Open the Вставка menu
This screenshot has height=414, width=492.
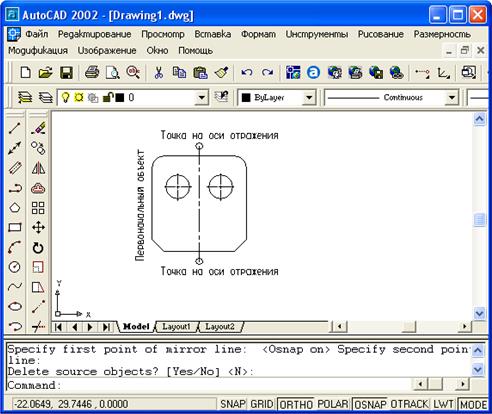click(x=213, y=34)
